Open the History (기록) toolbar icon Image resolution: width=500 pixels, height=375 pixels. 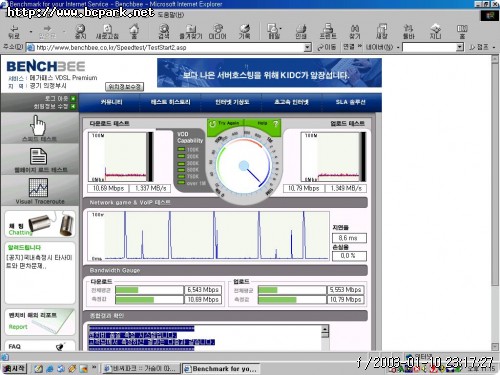coord(244,32)
